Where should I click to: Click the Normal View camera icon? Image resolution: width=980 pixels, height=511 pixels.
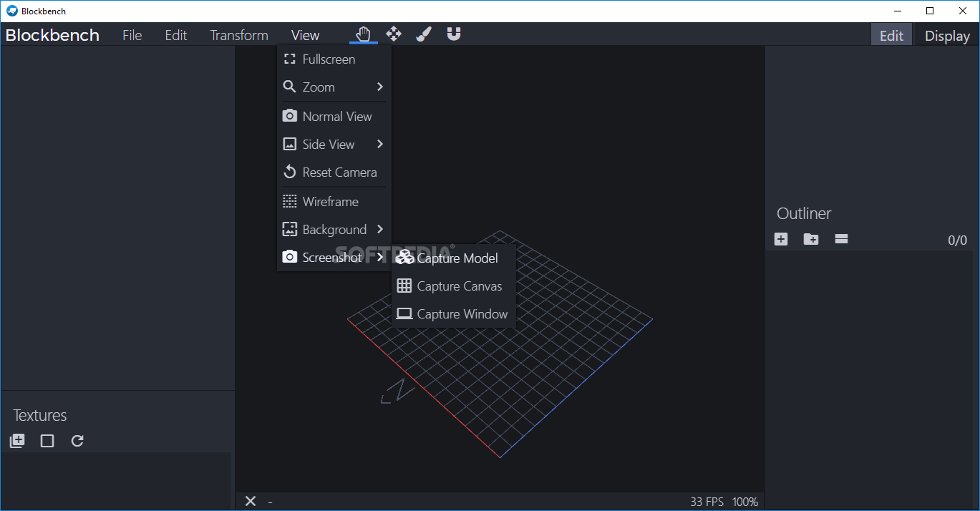pos(289,116)
